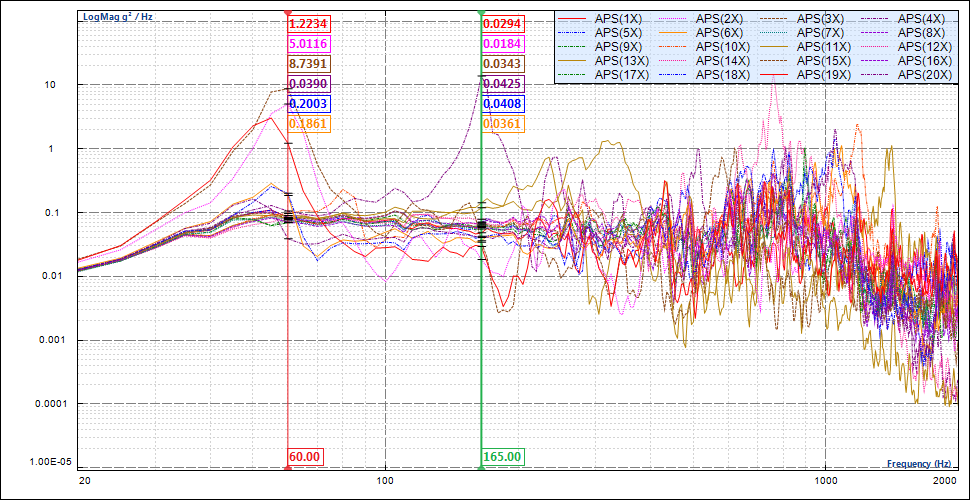This screenshot has width=970, height=500.
Task: Select the red cursor's 60.00 frequency label
Action: [304, 456]
